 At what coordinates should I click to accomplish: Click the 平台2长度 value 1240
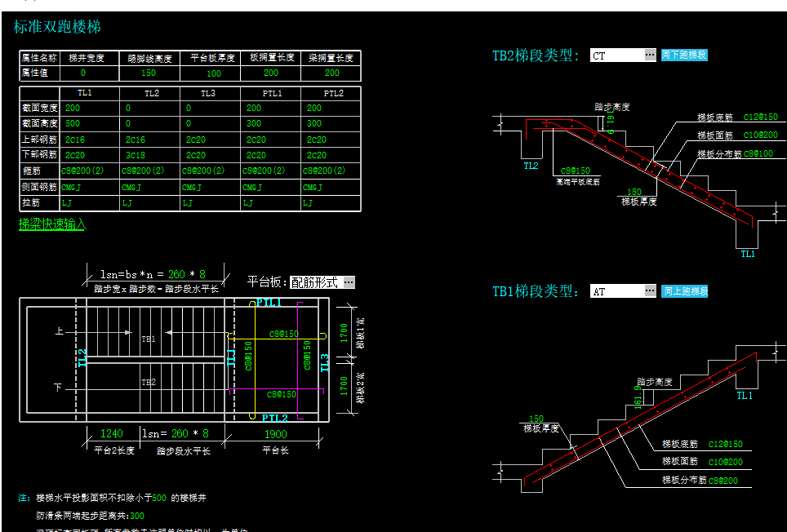(111, 434)
